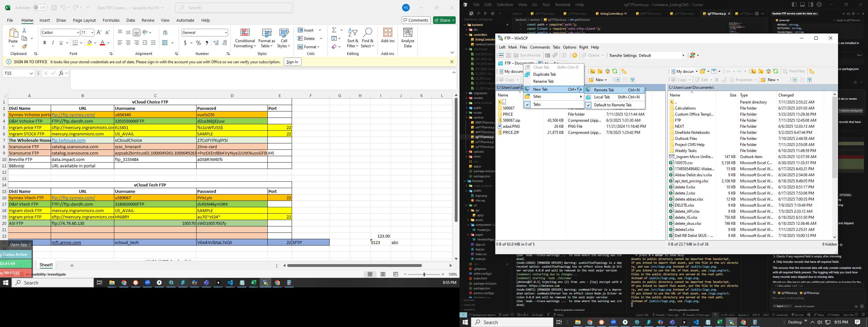Screen dimensions: 868x327
Task: Click the Cut scissors icon in Excel
Action: (24, 30)
